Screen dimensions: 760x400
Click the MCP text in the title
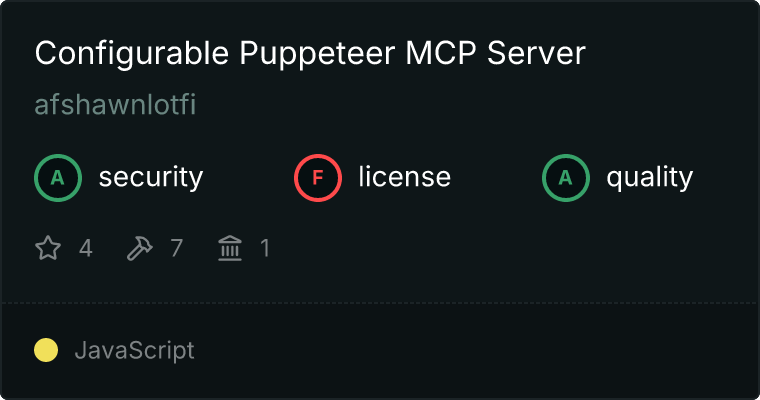pos(441,53)
